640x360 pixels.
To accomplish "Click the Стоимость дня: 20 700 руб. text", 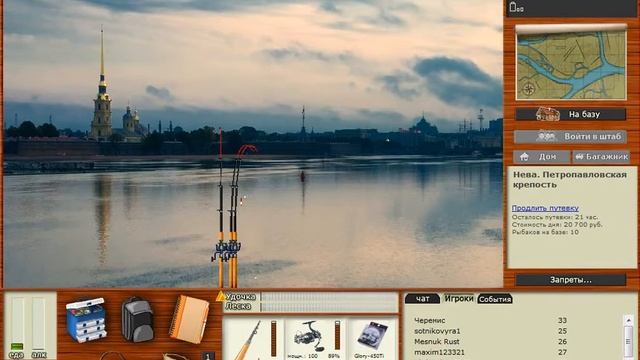I will [x=557, y=224].
